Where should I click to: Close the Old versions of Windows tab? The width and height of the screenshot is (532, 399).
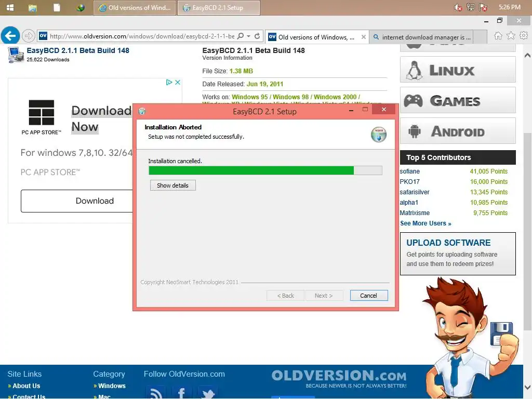[363, 37]
